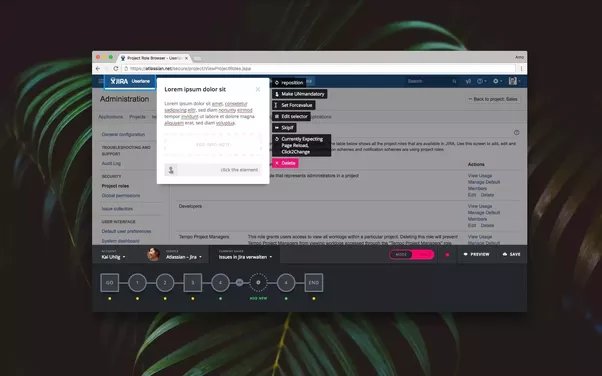
Task: Click the add info note placeholder
Action: [x=213, y=144]
